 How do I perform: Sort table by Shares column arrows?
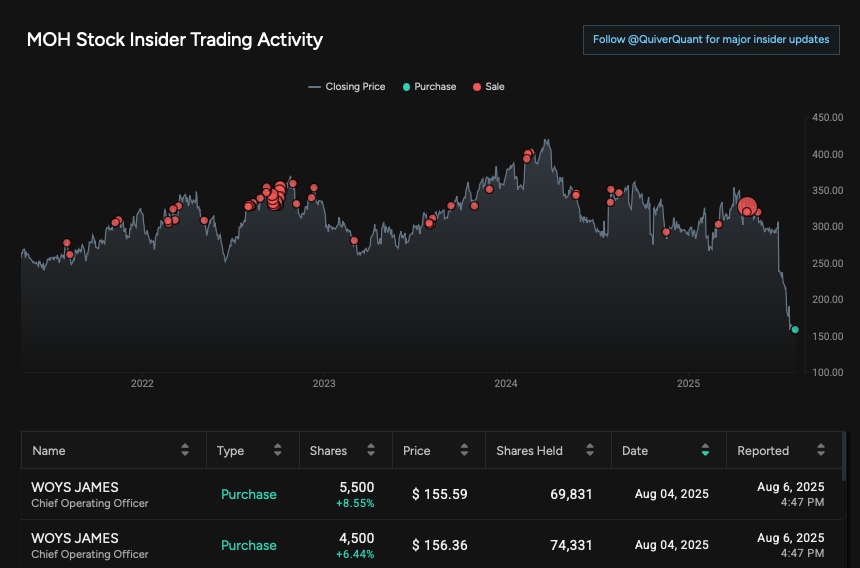371,450
